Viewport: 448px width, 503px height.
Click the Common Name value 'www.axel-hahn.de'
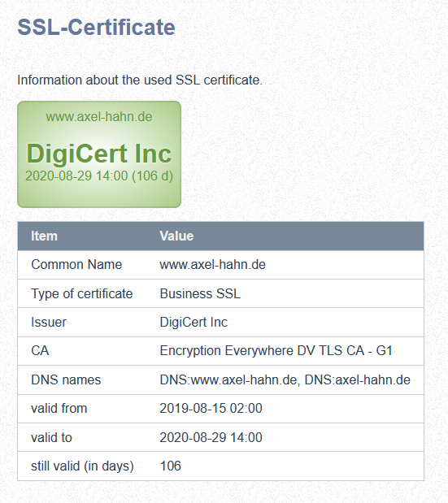point(213,265)
